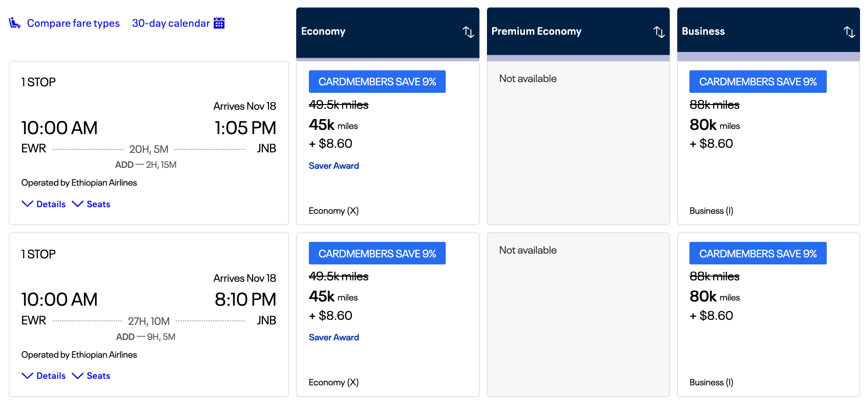Click Saver Award link for the 20H, 5M flight
Viewport: 868px width, 406px height.
click(334, 165)
